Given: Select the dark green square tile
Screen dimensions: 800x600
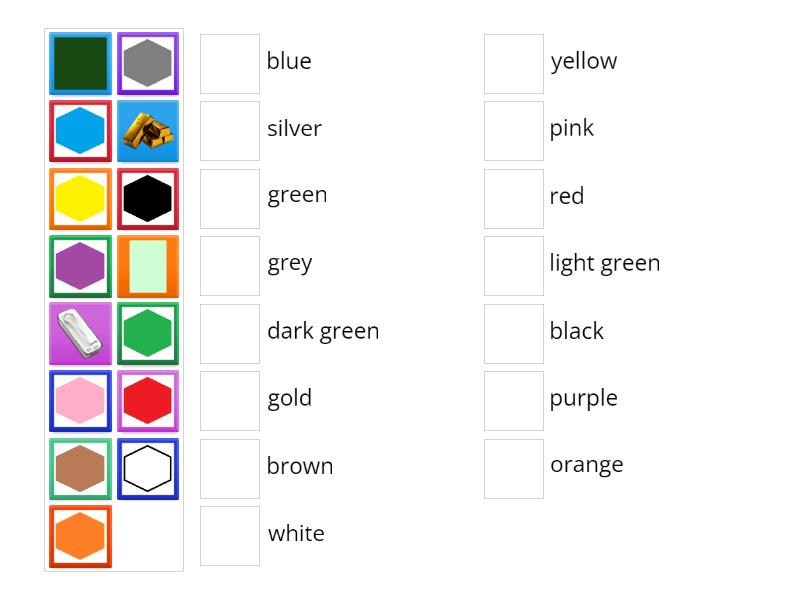Looking at the screenshot, I should [x=80, y=63].
